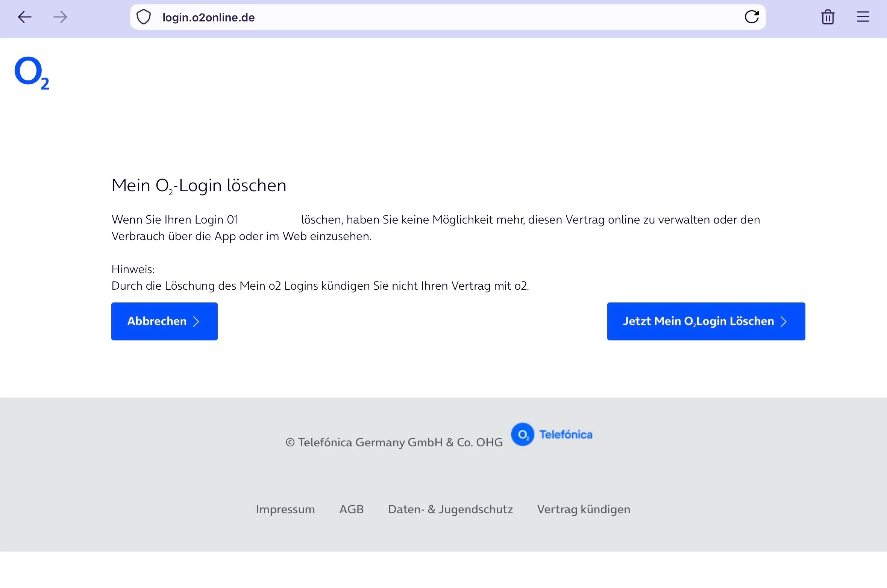Viewport: 887px width, 588px height.
Task: Go back with the left arrow
Action: 25,17
